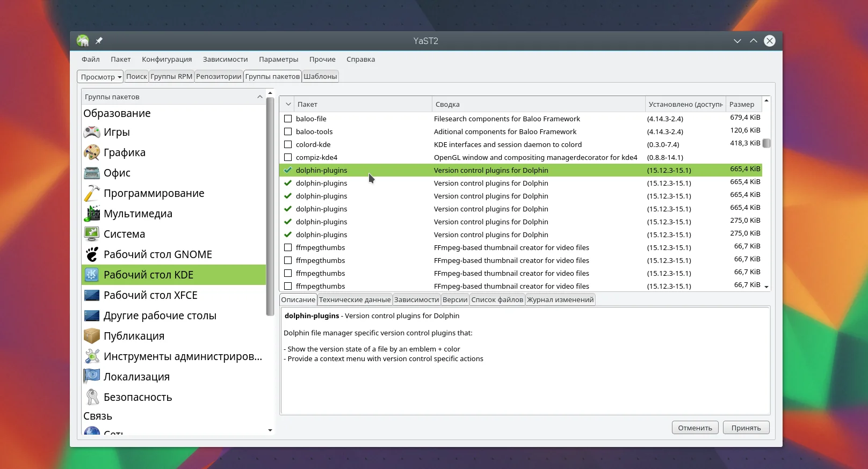Toggle the compiz-kde4 package checkbox
Viewport: 868px width, 469px height.
click(x=288, y=157)
